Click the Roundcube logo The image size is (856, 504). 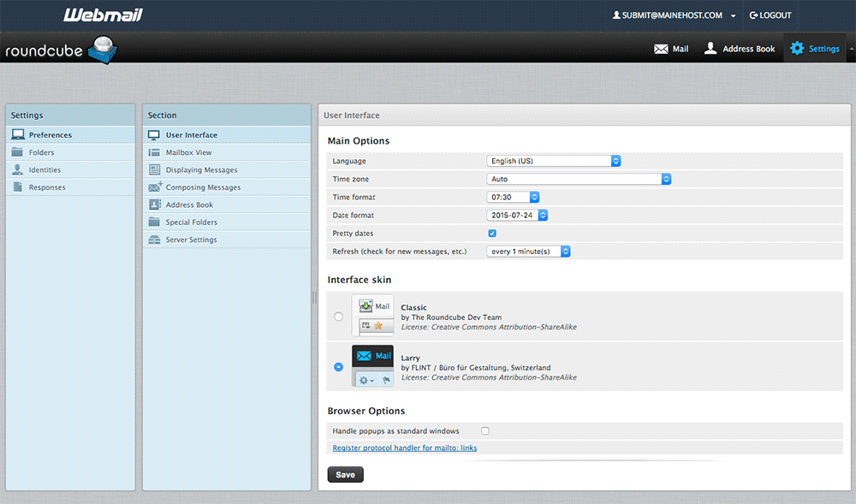tap(60, 50)
